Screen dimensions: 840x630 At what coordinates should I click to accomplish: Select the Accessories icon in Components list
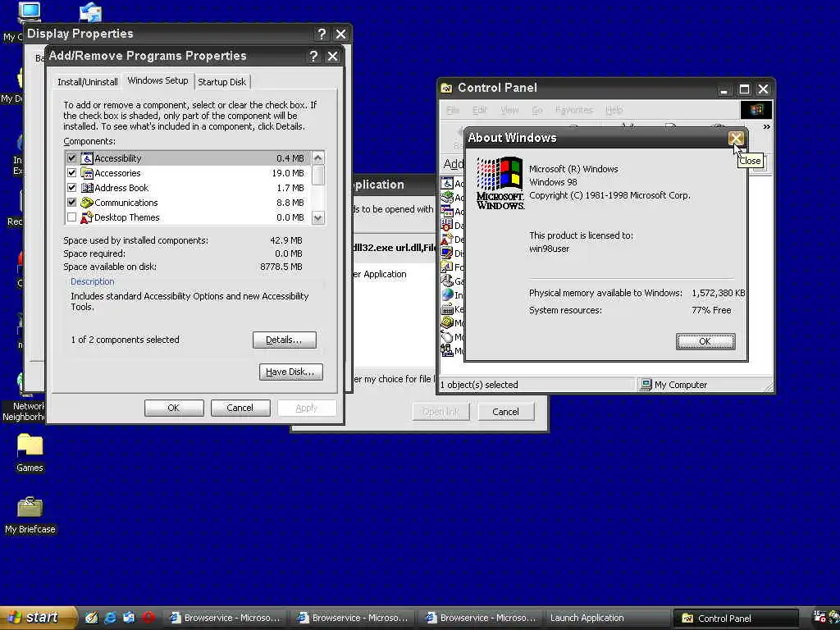tap(87, 173)
